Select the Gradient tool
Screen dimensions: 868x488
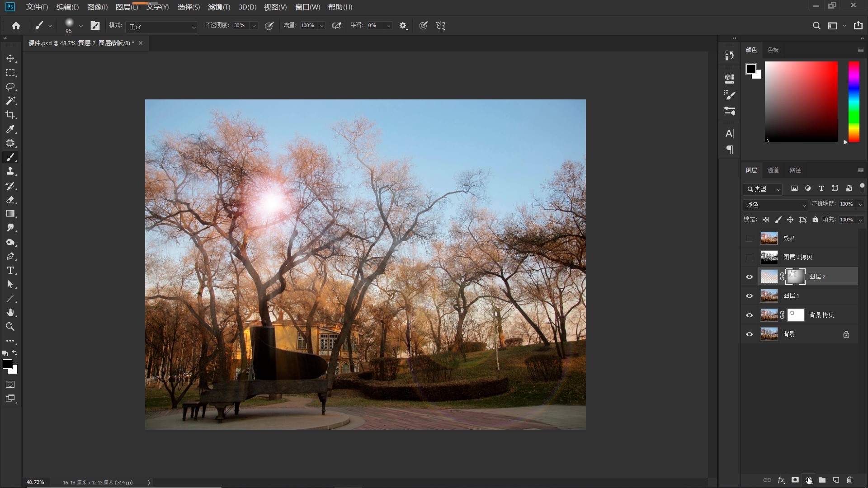coord(10,214)
